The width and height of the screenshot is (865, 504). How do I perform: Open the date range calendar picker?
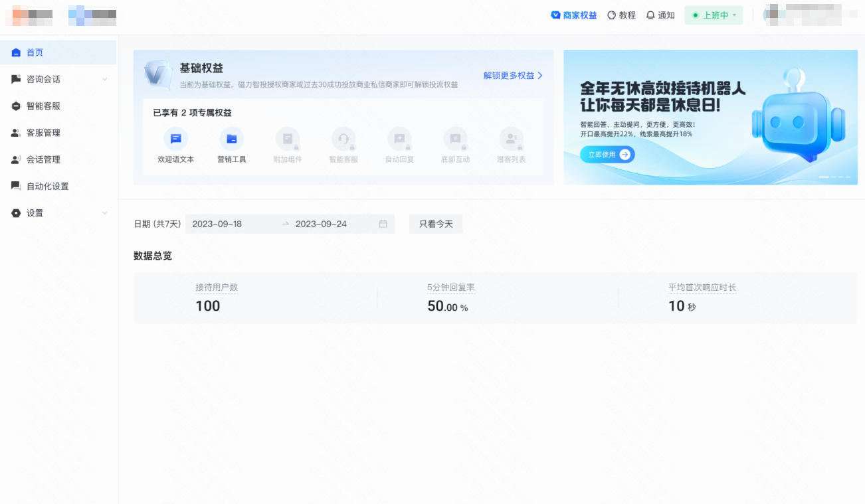[x=382, y=224]
